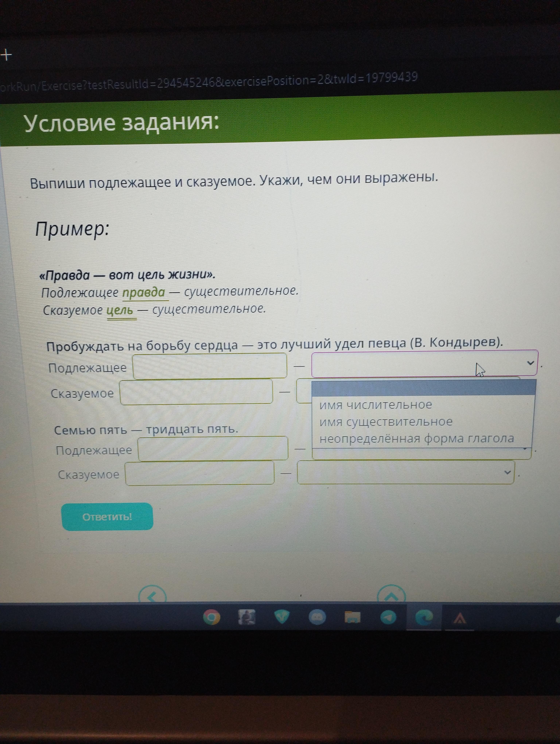Click the red triangle app taskbar icon
The height and width of the screenshot is (744, 560).
click(460, 618)
